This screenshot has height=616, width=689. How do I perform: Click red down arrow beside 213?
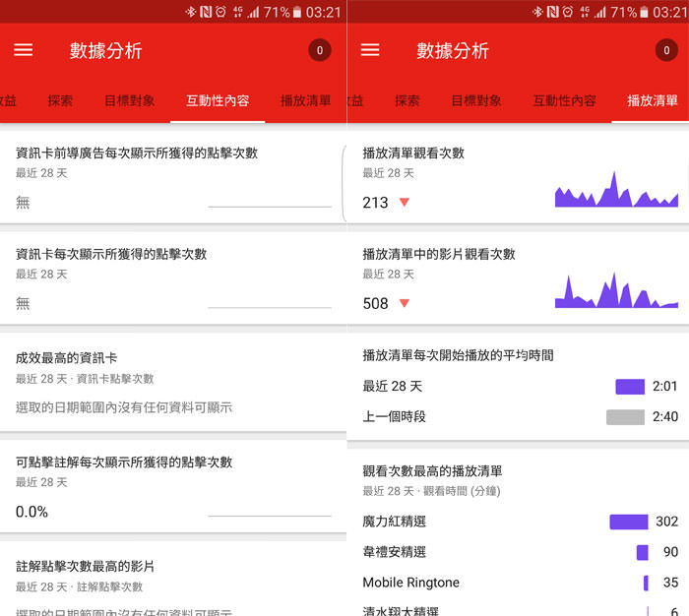click(404, 203)
